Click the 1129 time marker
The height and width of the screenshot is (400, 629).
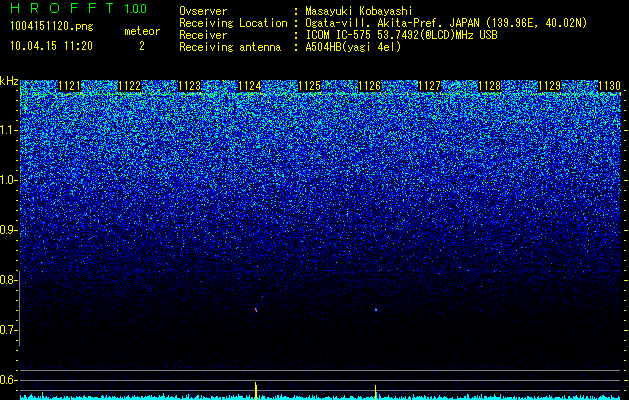550,86
